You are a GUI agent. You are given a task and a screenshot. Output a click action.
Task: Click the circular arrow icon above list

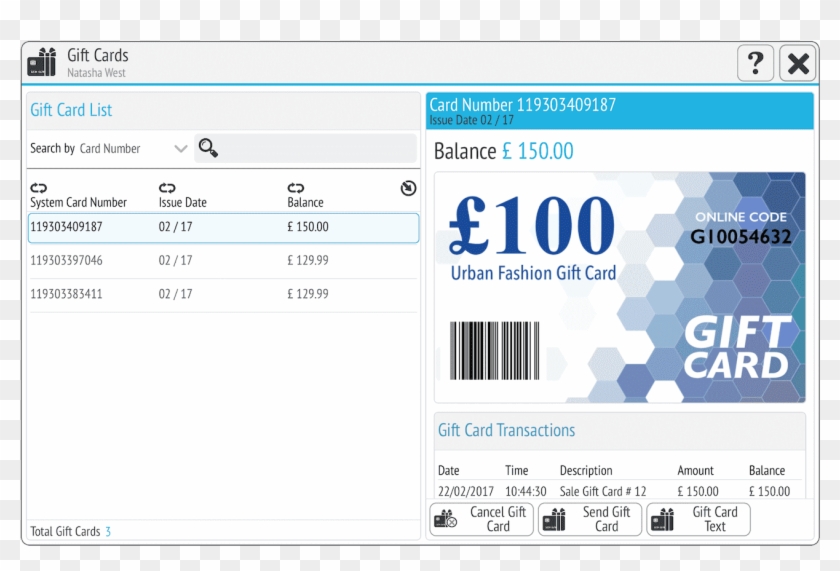[408, 188]
